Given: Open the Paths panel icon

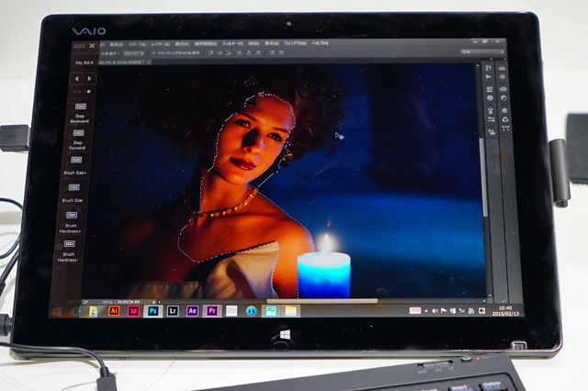Looking at the screenshot, I should [x=505, y=128].
